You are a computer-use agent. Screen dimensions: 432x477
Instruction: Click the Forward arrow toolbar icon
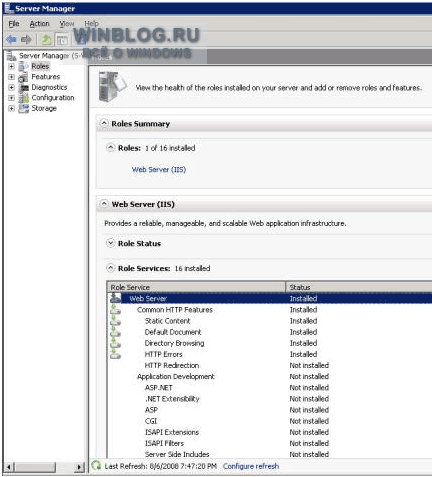26,40
